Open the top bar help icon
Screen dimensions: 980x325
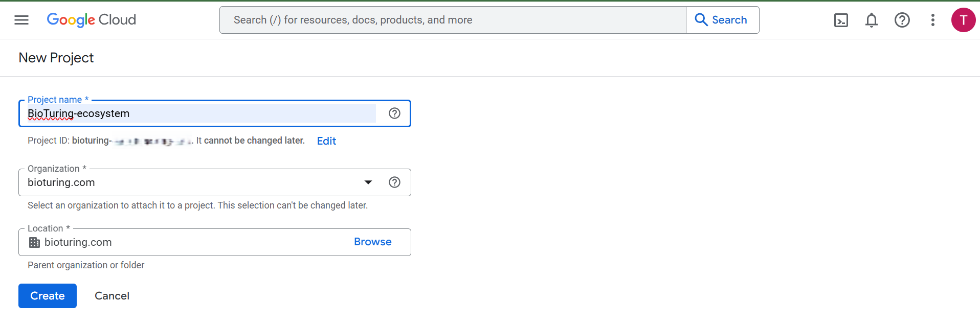click(x=902, y=20)
